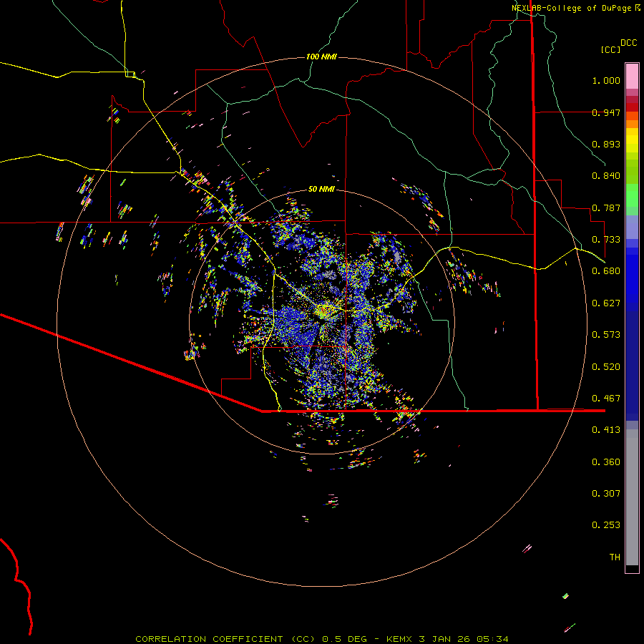
Task: Pick the light pink top color bar segment
Action: pos(632,76)
